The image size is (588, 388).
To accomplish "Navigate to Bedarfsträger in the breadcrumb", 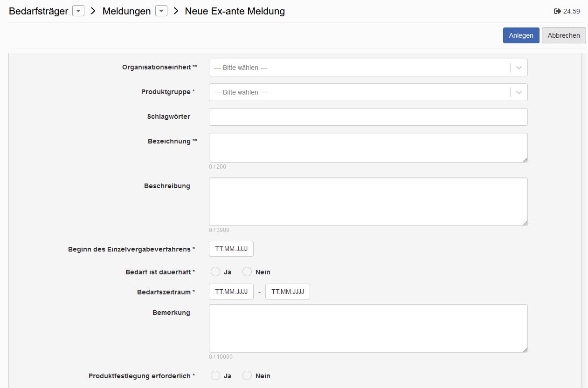I will click(x=37, y=11).
